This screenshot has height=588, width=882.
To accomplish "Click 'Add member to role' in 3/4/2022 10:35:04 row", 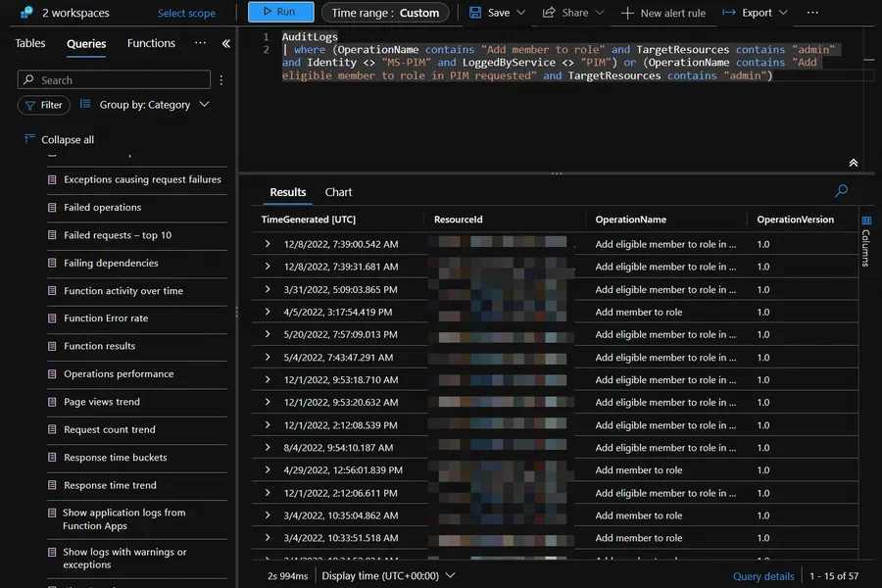I will [638, 515].
